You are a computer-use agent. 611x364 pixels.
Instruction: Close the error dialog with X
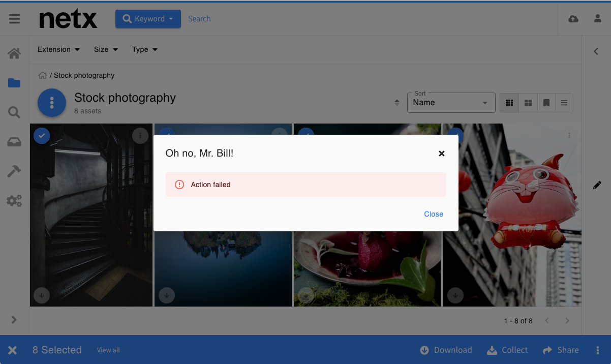click(442, 153)
